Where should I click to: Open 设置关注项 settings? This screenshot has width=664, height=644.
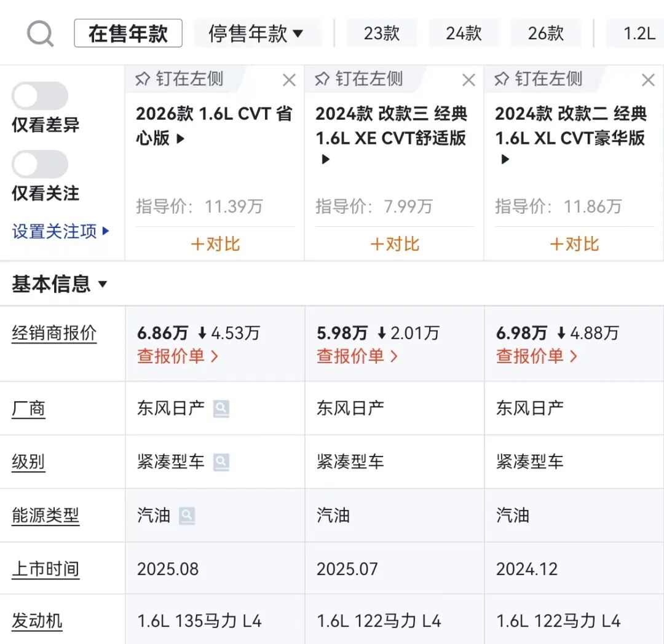coord(61,232)
